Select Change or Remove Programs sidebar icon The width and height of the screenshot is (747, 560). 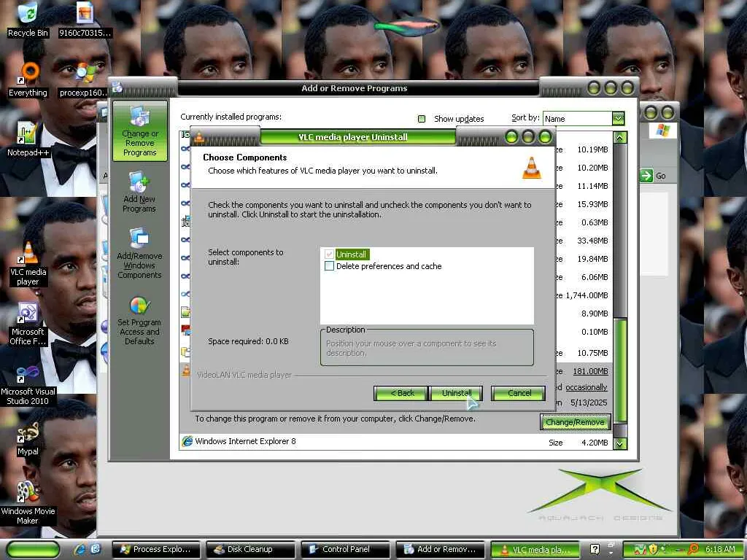coord(139,131)
